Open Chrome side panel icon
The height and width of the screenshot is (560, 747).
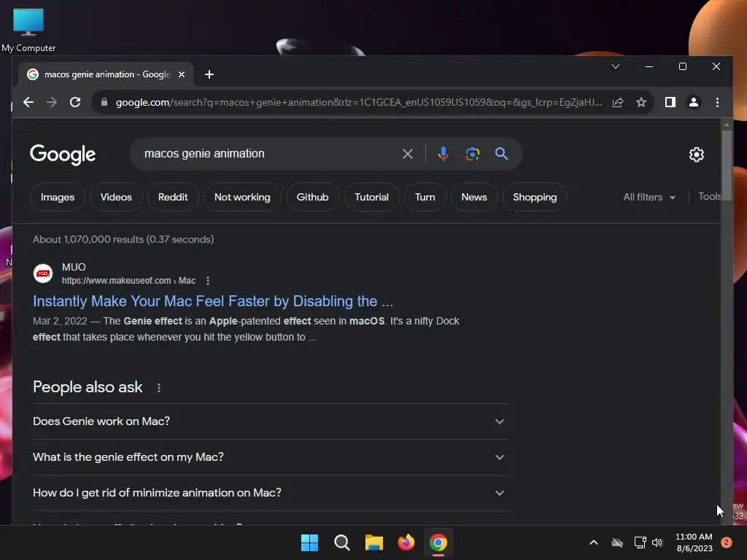670,102
